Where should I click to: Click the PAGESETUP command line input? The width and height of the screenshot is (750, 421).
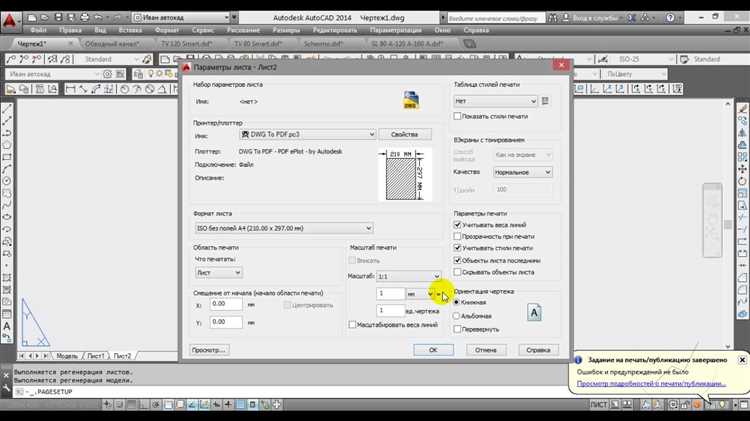[292, 392]
